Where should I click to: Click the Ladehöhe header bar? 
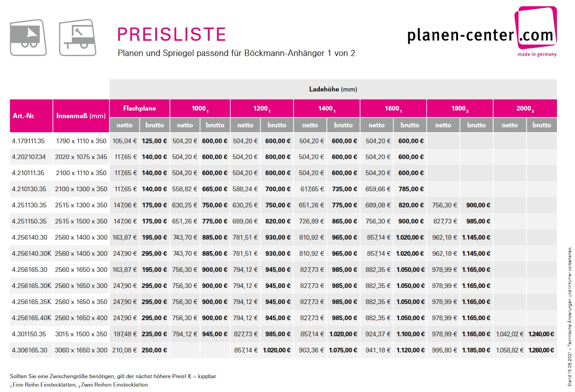click(333, 89)
